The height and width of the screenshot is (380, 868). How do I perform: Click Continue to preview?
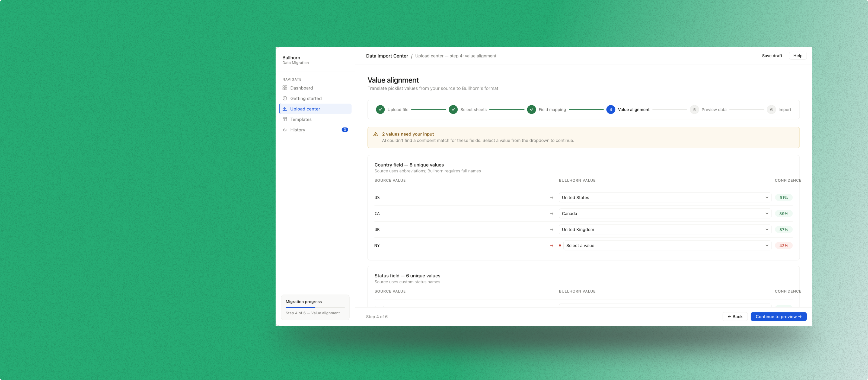[x=778, y=316]
